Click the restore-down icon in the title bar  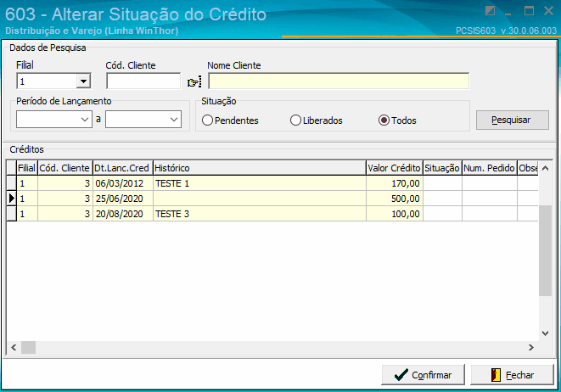(x=490, y=11)
